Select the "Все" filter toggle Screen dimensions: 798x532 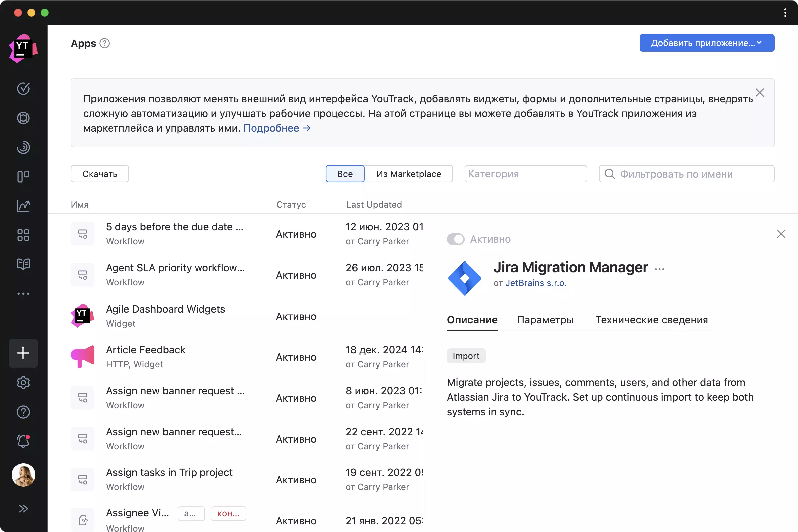[x=345, y=174]
